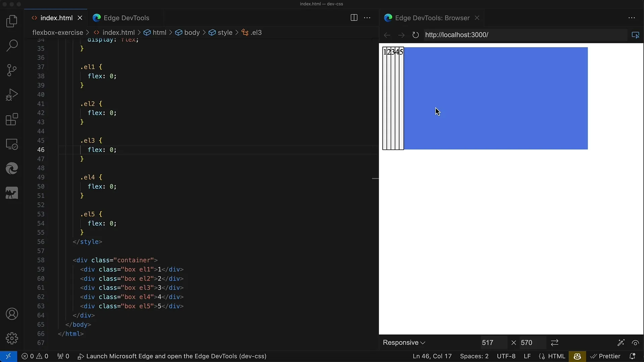Rotate device dimensions icon

point(554,343)
